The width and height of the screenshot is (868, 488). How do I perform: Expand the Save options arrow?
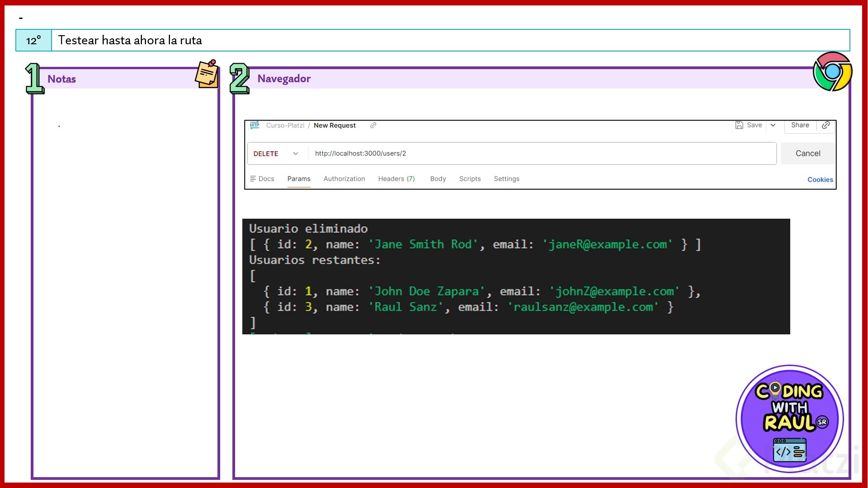pos(773,125)
